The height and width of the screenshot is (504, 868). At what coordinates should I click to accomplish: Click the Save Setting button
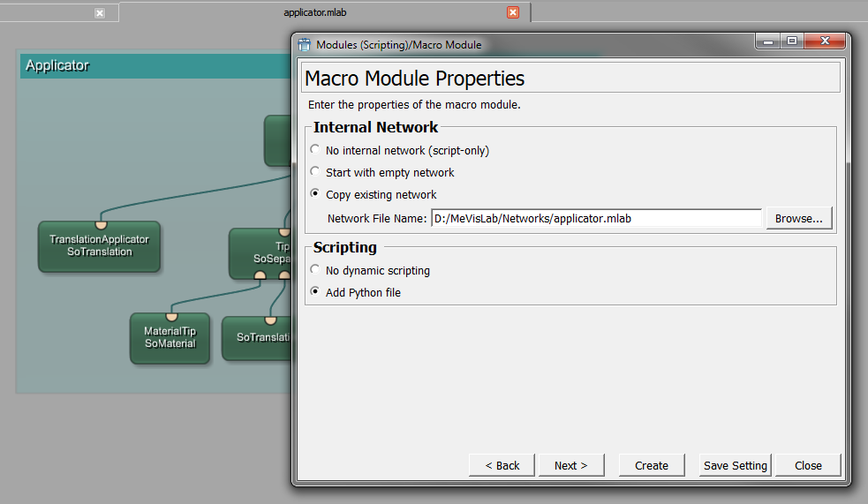pyautogui.click(x=736, y=465)
